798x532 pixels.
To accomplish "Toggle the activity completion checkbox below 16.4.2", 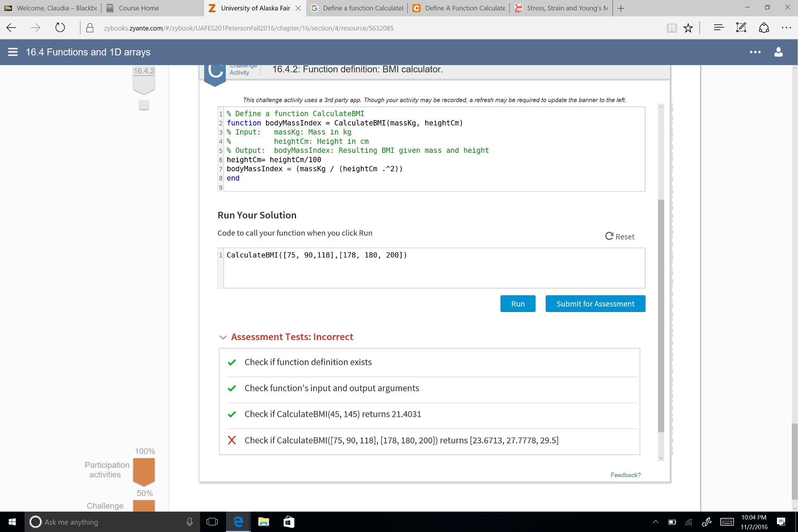I will point(144,105).
